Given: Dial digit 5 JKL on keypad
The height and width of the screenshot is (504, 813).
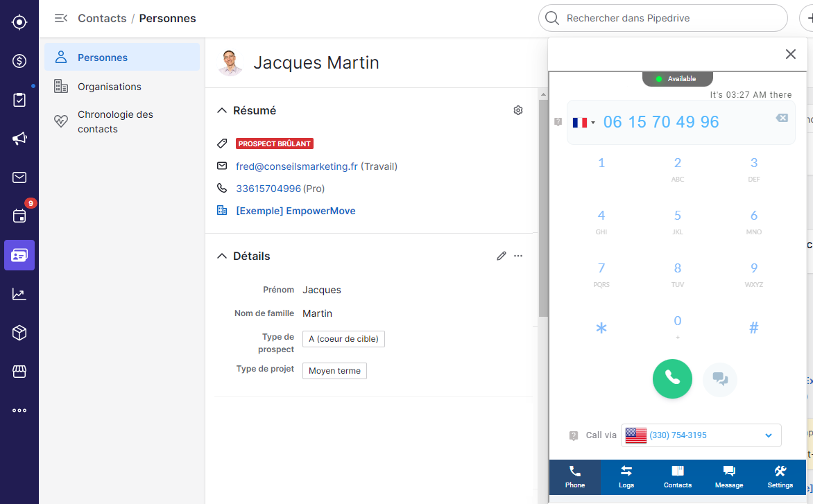Looking at the screenshot, I should point(677,222).
